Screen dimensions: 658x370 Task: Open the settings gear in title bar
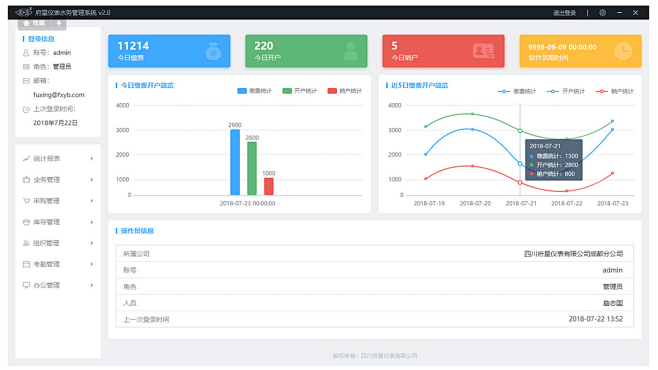(x=602, y=13)
